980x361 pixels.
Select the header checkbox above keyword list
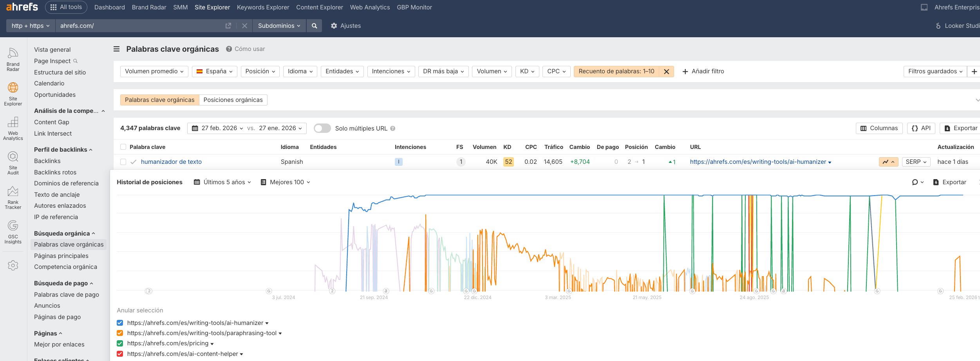pyautogui.click(x=123, y=147)
